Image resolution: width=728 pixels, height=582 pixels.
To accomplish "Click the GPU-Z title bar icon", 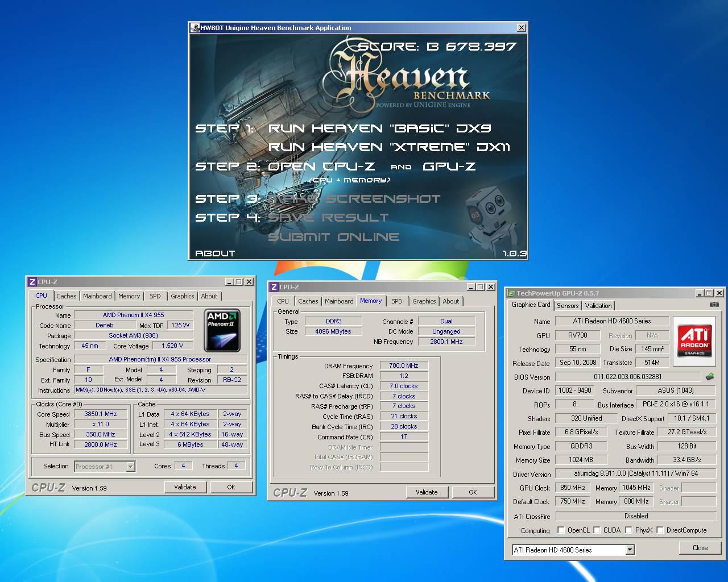I will pyautogui.click(x=511, y=293).
